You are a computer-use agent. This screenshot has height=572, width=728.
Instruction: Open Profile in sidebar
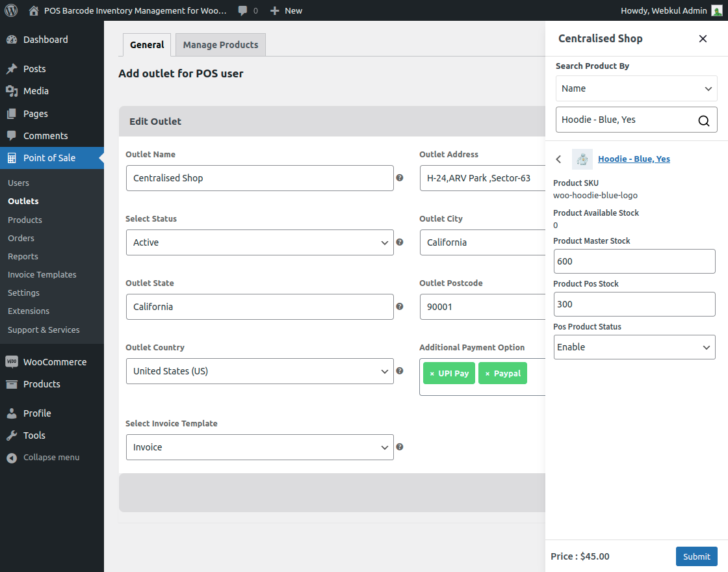click(x=37, y=413)
